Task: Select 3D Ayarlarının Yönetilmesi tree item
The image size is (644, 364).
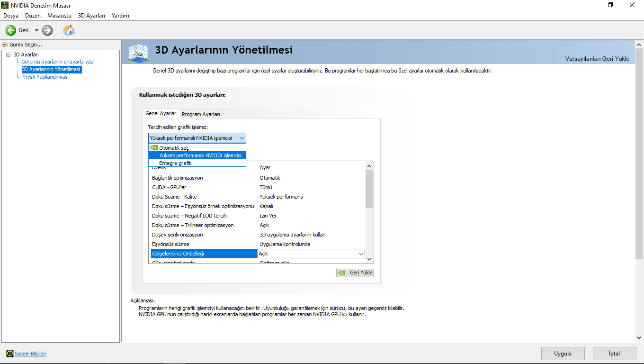Action: (x=51, y=69)
